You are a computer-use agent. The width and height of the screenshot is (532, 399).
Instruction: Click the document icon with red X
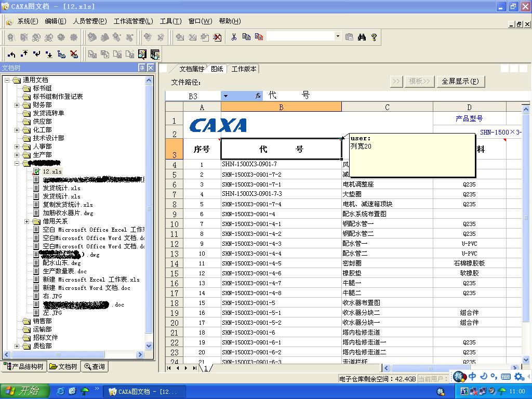217,37
